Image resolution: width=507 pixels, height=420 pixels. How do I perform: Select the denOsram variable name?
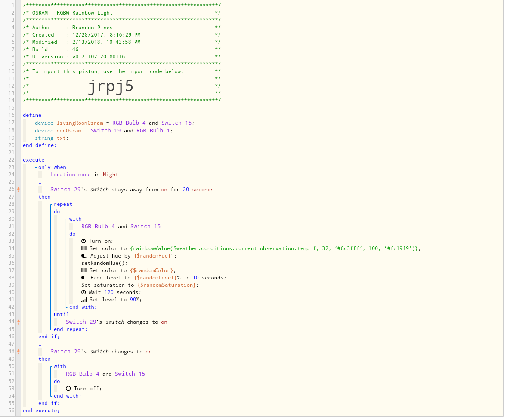pyautogui.click(x=69, y=131)
